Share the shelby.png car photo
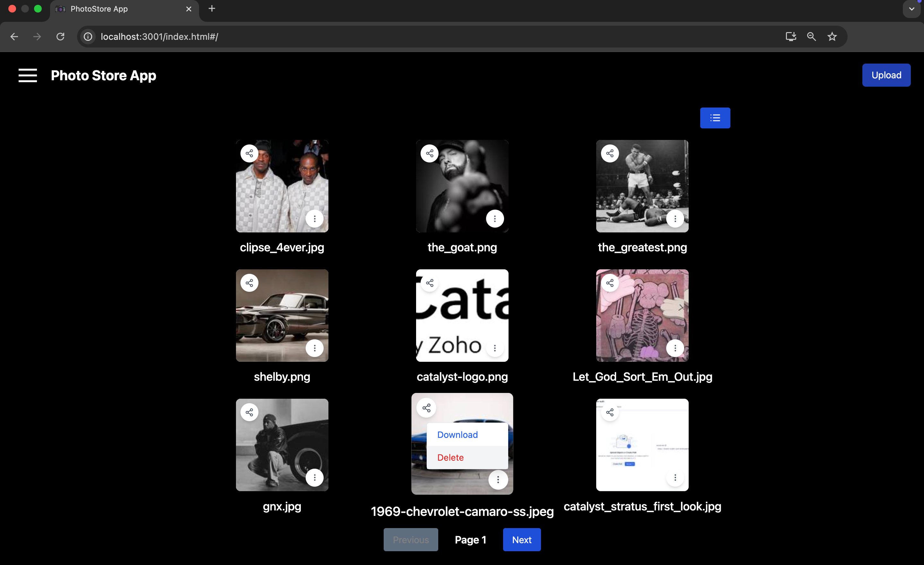The height and width of the screenshot is (565, 924). point(249,283)
